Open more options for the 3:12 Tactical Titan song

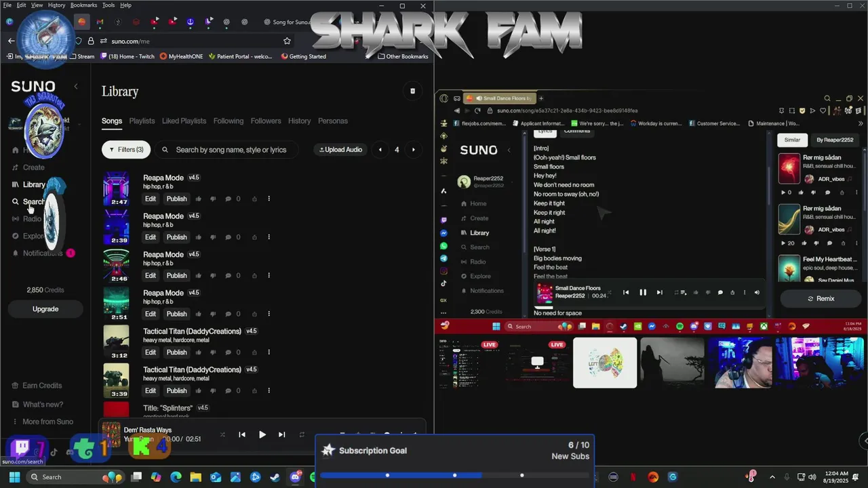269,352
